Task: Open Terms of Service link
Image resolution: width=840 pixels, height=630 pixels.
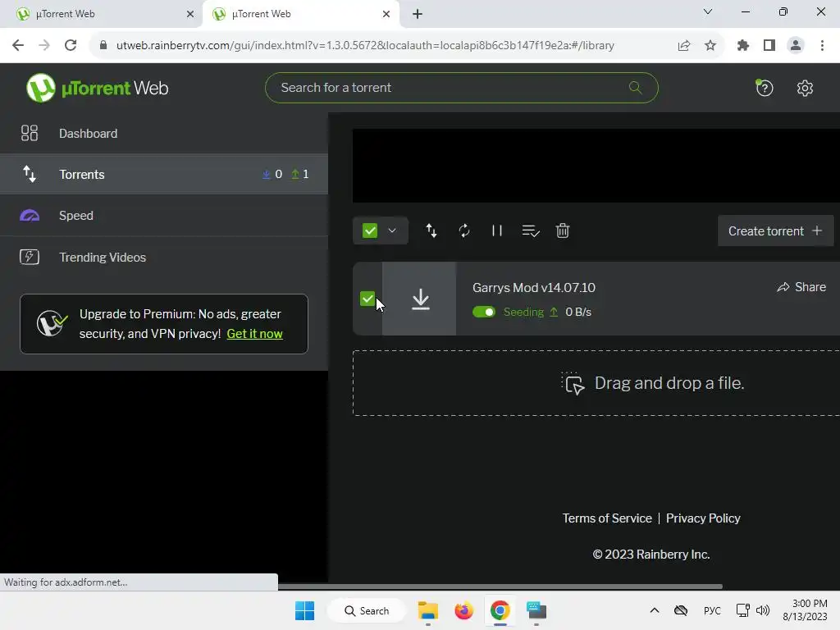Action: coord(607,518)
